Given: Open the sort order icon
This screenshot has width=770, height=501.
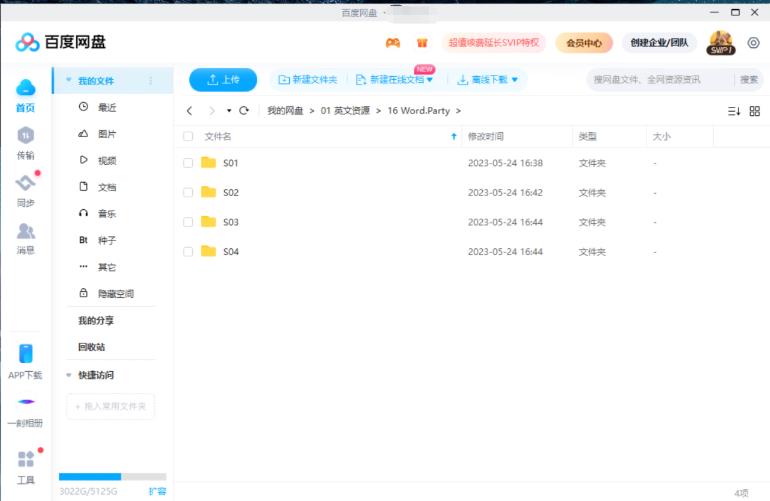Looking at the screenshot, I should pyautogui.click(x=734, y=111).
